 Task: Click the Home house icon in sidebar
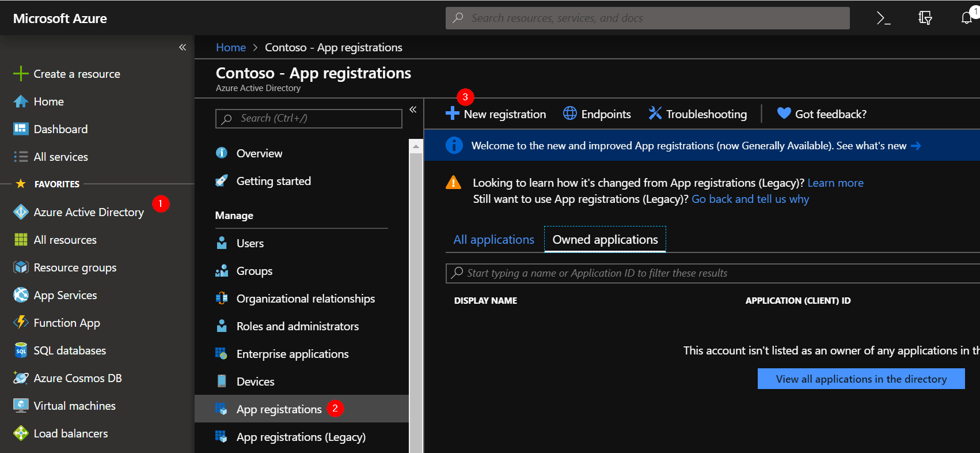[21, 101]
